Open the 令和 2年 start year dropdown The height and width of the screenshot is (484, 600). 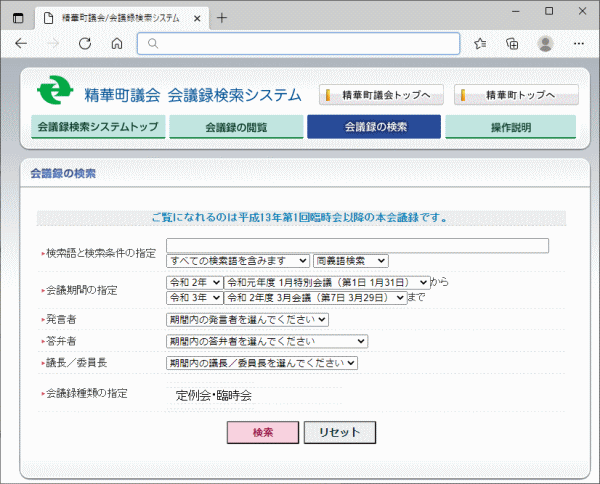pyautogui.click(x=195, y=283)
